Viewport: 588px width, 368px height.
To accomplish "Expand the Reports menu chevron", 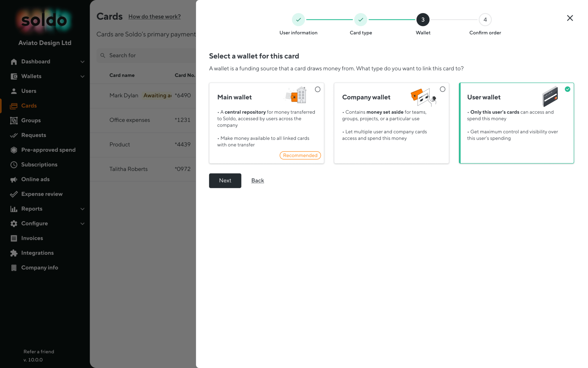I will (x=82, y=209).
